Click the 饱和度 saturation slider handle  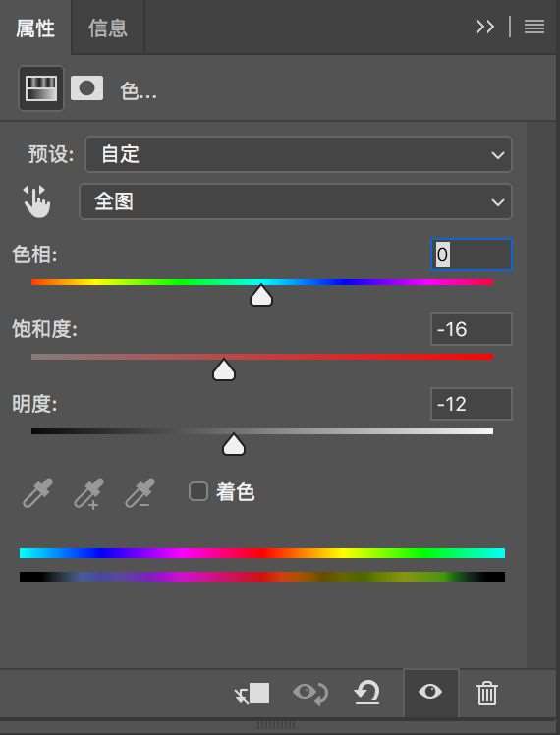pyautogui.click(x=224, y=369)
